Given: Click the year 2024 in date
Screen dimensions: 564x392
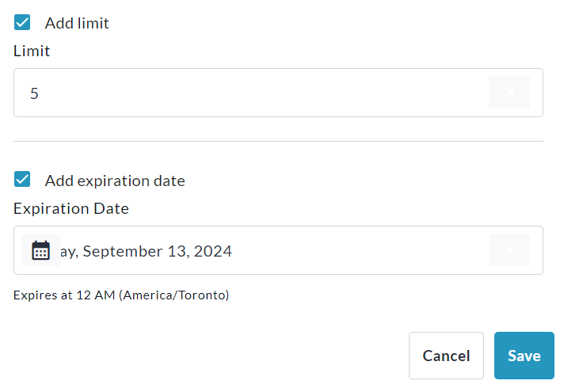Looking at the screenshot, I should [x=211, y=251].
